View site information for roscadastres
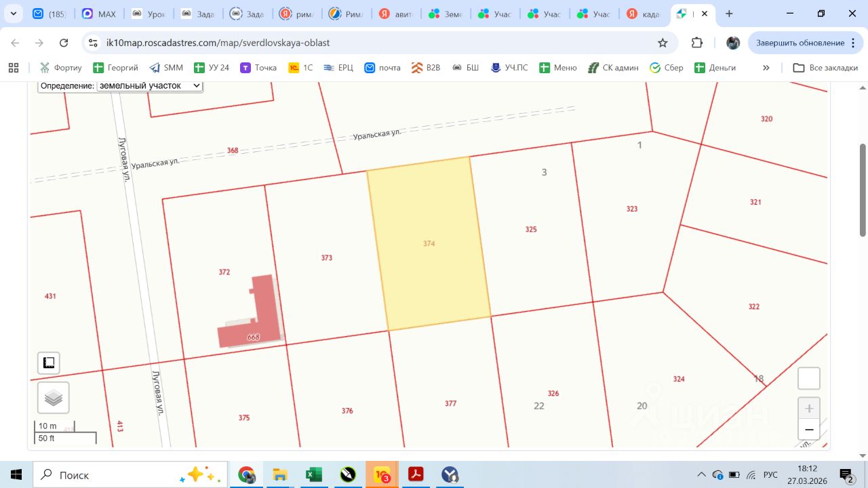 (94, 43)
